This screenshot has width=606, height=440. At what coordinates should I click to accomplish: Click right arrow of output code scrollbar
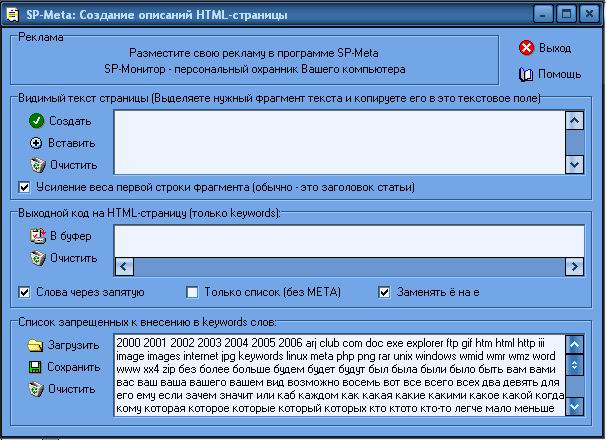tap(574, 266)
